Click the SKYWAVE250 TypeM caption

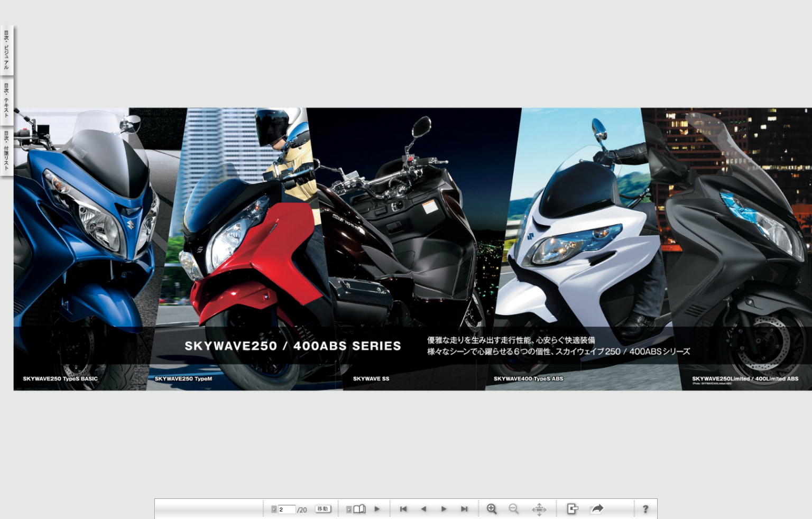tap(183, 379)
